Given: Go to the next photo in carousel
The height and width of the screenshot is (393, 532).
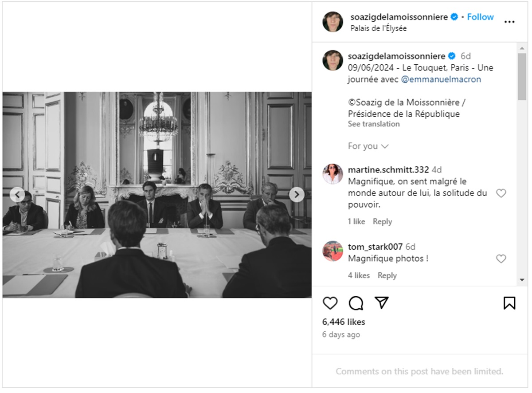Looking at the screenshot, I should pyautogui.click(x=297, y=194).
